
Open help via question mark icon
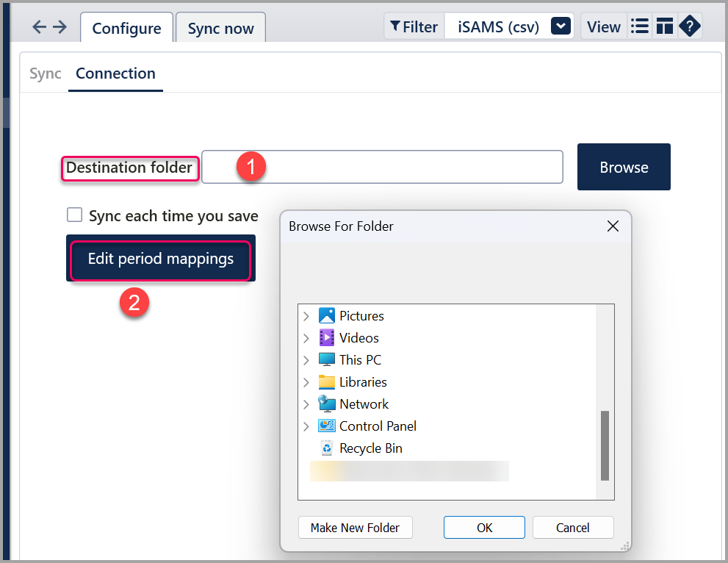point(690,26)
